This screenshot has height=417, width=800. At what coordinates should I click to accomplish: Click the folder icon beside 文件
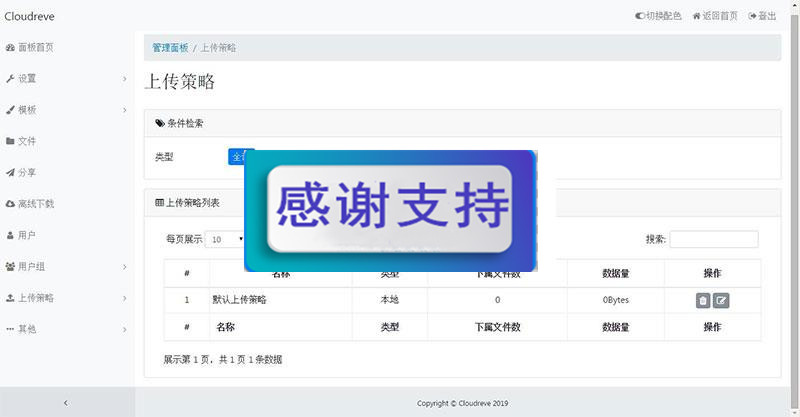pyautogui.click(x=10, y=141)
